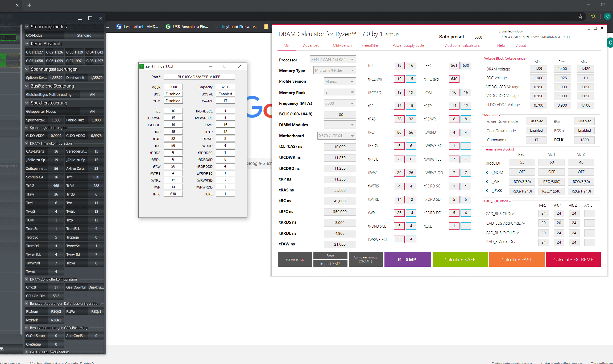This screenshot has height=364, width=613.
Task: Toggle Gekoppelter Modus AN value
Action: [92, 111]
